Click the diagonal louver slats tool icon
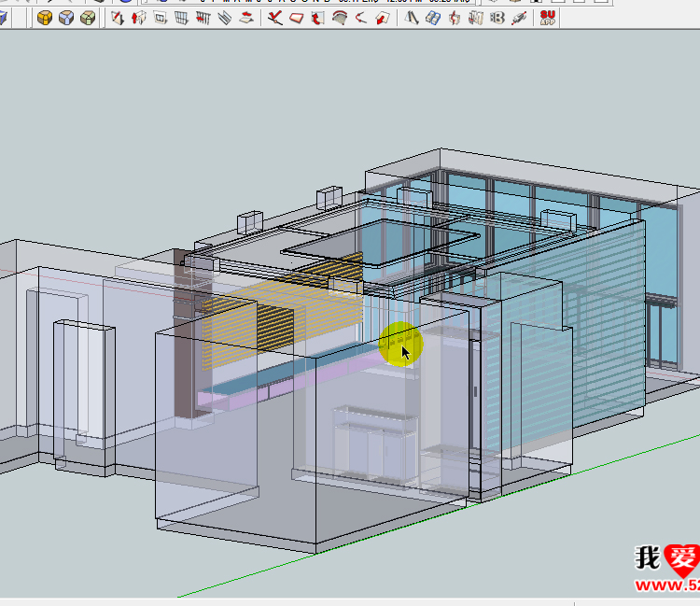 [225, 19]
